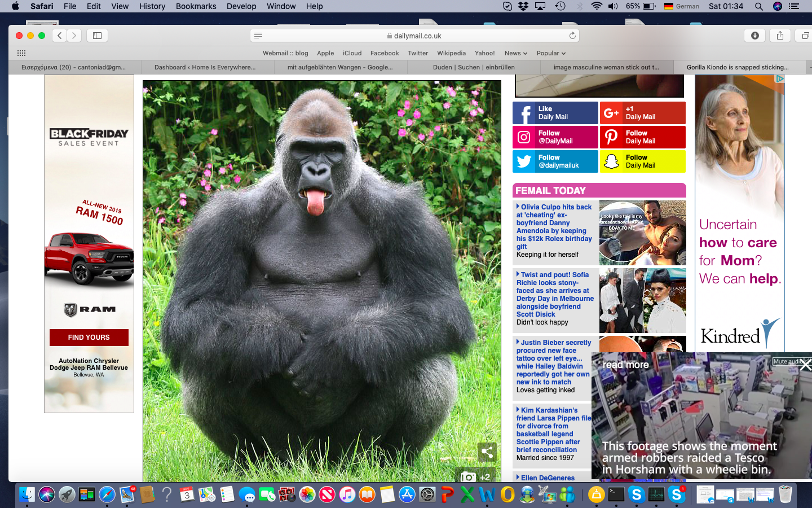Click the Sofia Richie article thumbnail
Viewport: 812px width, 508px height.
643,301
